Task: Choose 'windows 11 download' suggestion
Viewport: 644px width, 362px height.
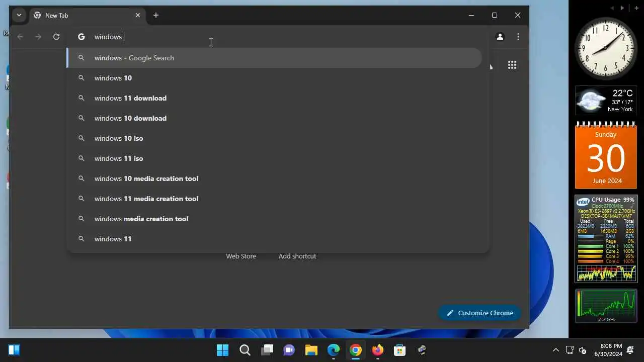Action: (x=274, y=98)
